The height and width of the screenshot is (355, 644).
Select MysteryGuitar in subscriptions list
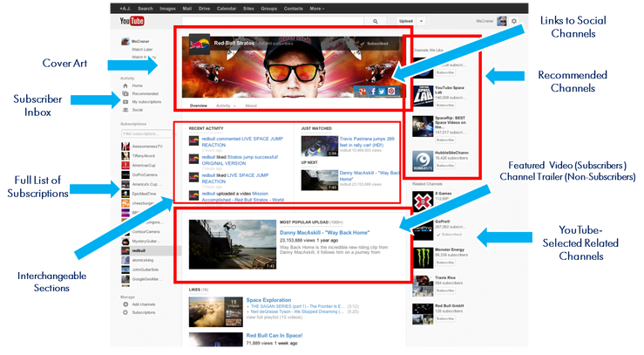pos(146,242)
